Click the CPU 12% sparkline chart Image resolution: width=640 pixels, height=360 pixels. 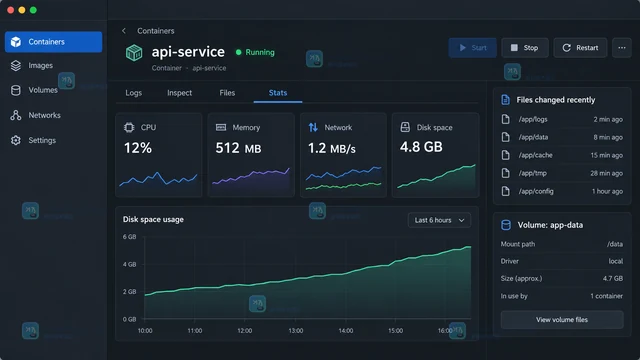pos(158,179)
